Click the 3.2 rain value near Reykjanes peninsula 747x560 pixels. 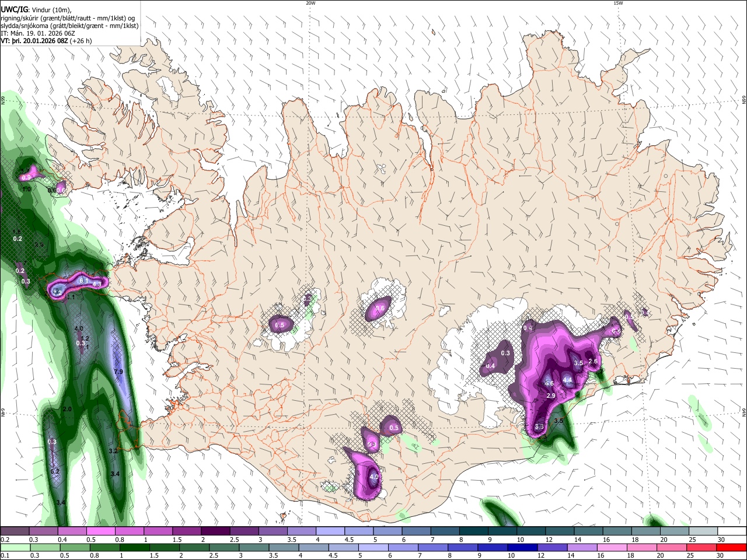point(113,451)
